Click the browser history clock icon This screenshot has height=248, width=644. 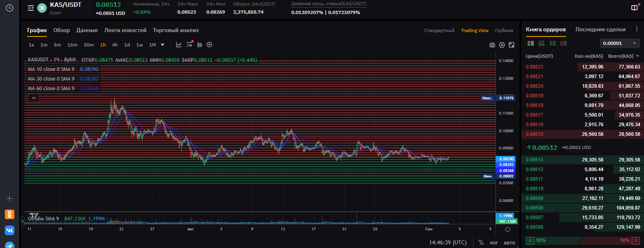click(x=9, y=9)
